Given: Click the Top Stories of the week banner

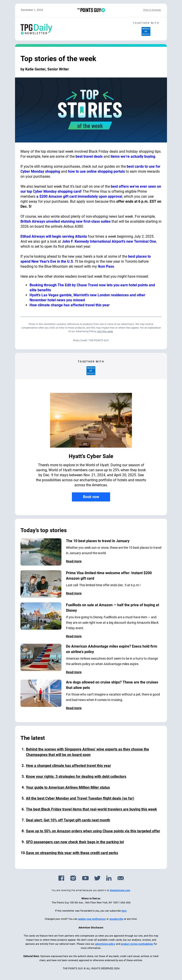Looking at the screenshot, I should click(x=91, y=110).
